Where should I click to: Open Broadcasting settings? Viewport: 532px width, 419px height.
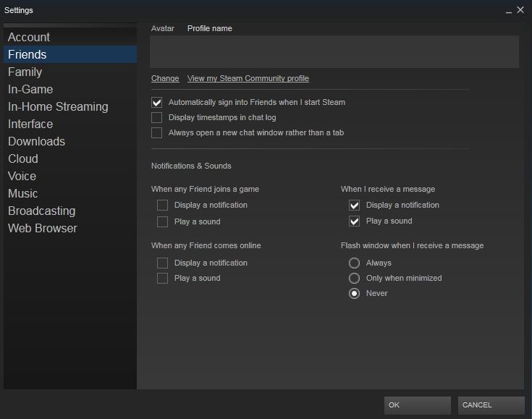point(41,211)
